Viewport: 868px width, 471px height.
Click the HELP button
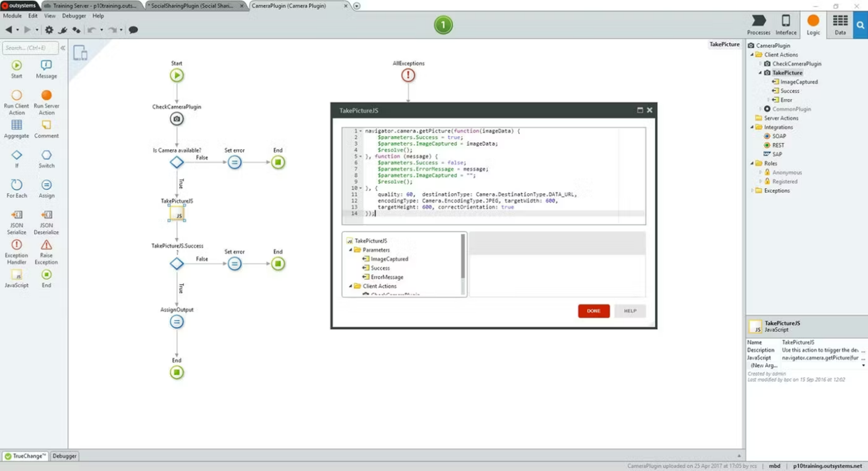629,311
